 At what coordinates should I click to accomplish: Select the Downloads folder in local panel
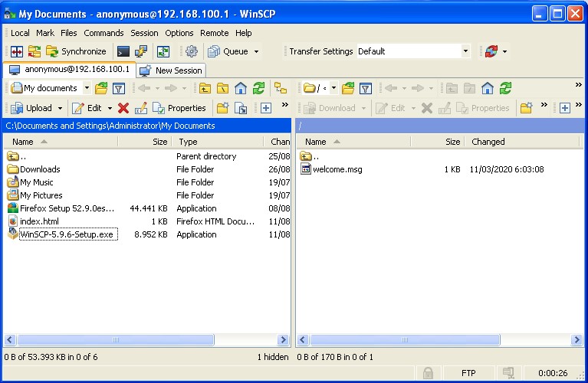tap(40, 169)
